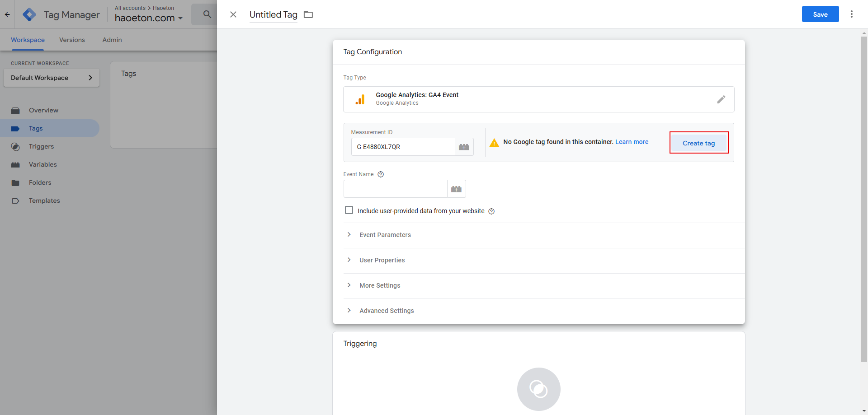
Task: Switch to the Versions tab
Action: click(72, 40)
